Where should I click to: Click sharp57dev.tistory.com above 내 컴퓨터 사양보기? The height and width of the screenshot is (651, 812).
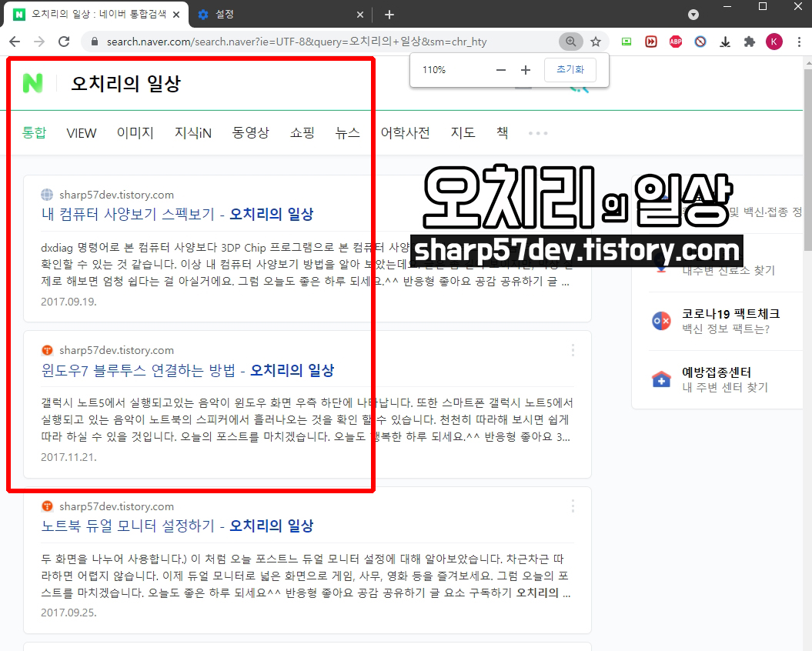(x=116, y=195)
